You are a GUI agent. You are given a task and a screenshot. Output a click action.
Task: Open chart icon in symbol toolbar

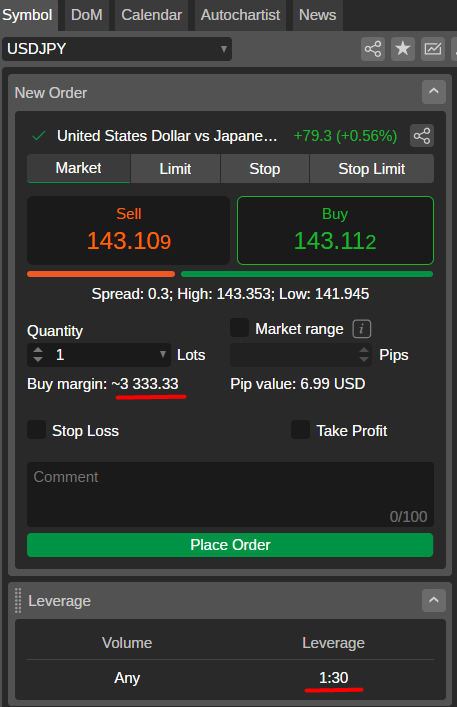coord(433,49)
